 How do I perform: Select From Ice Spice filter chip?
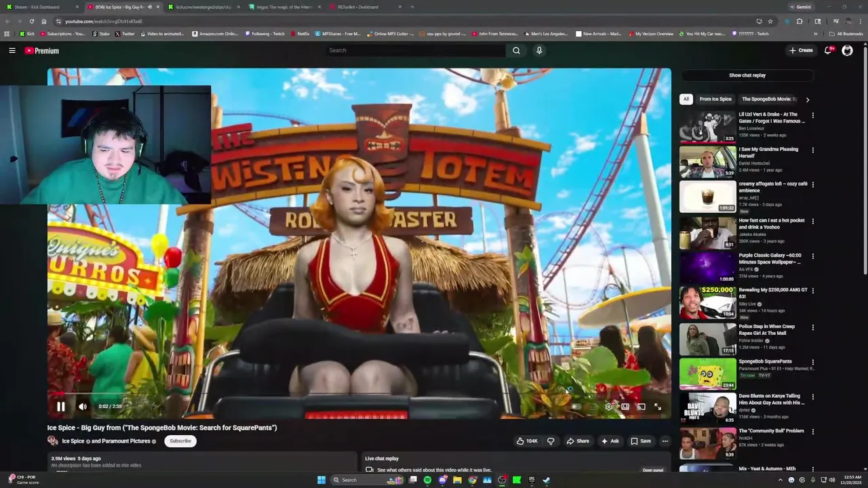[715, 99]
